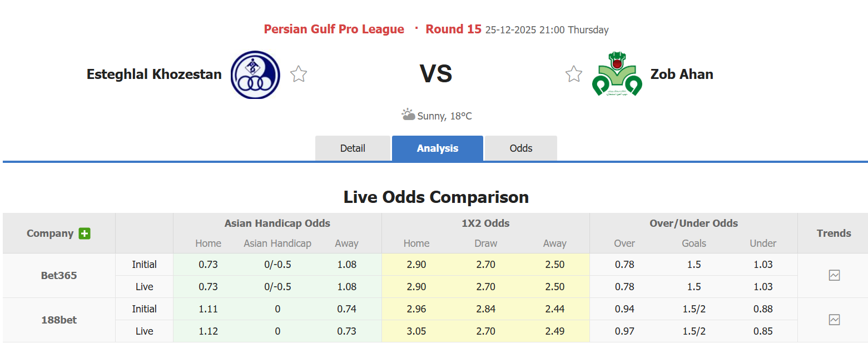Click the Round 15 link
Screen dimensions: 868x348
(453, 29)
